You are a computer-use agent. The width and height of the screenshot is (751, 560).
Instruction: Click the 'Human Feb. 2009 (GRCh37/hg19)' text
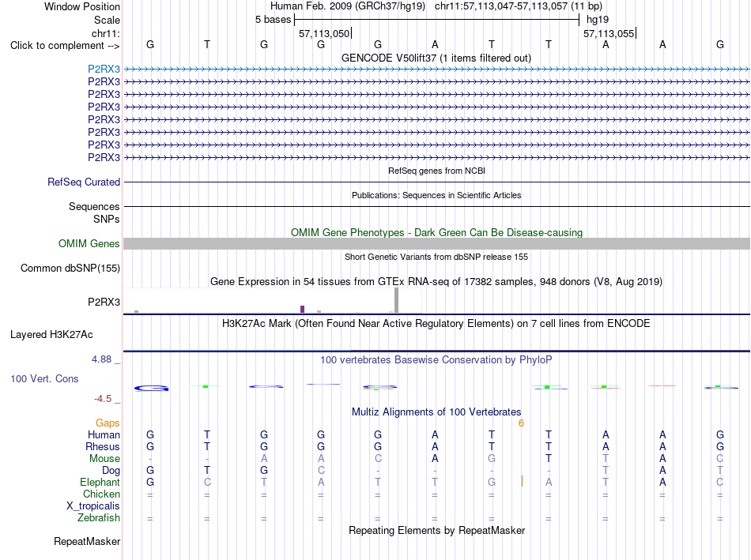pyautogui.click(x=348, y=6)
